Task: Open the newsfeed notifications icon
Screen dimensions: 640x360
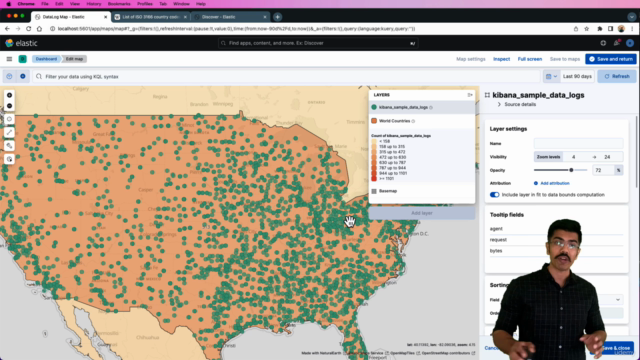Action: coord(617,43)
